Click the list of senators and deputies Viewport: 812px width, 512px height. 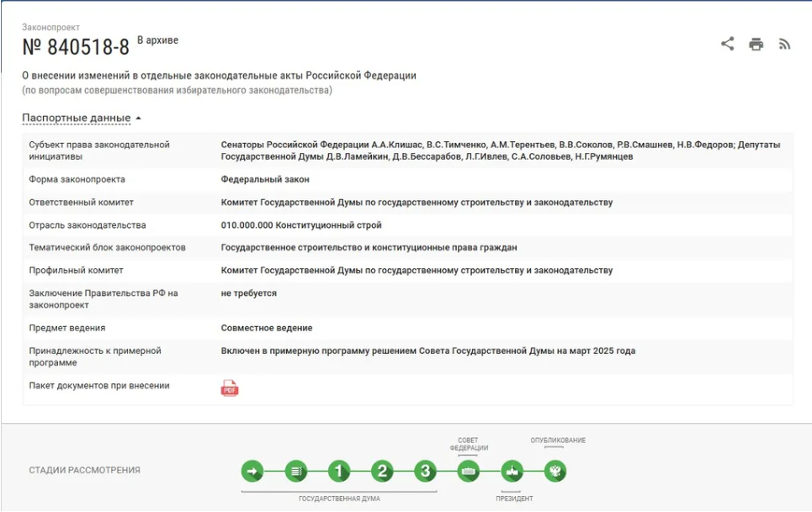(501, 150)
